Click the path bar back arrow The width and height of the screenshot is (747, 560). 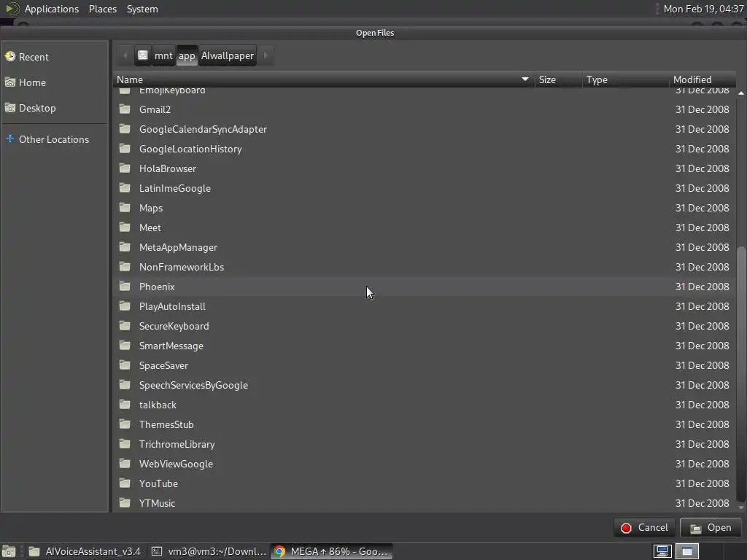click(125, 55)
